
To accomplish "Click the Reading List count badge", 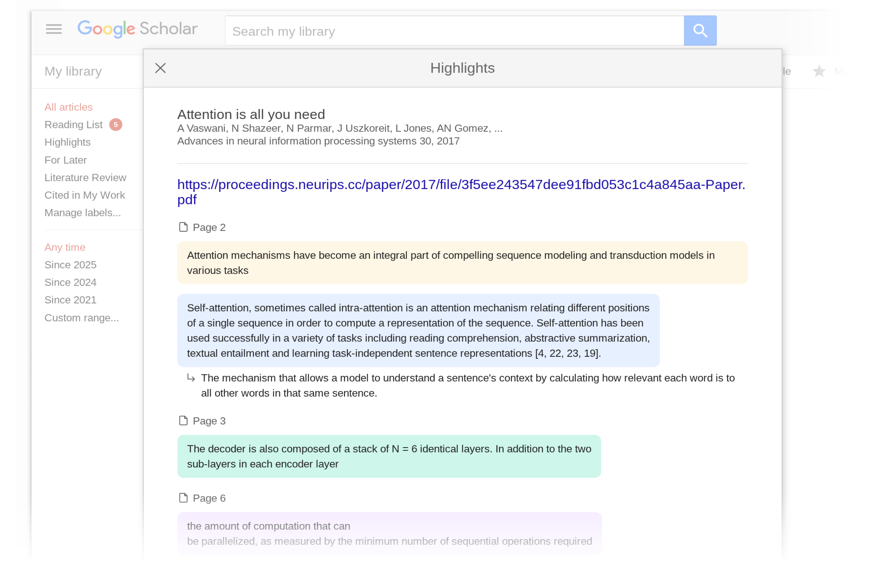I will tap(116, 125).
